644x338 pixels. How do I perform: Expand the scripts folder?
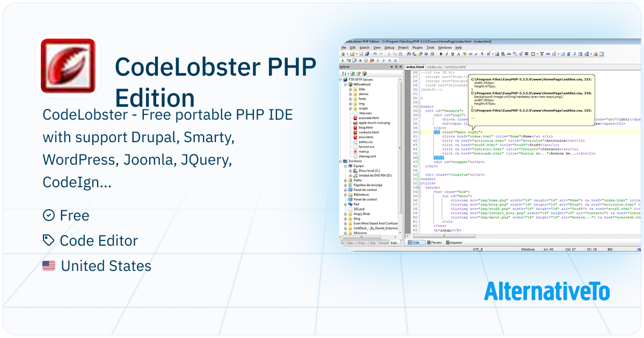350,108
